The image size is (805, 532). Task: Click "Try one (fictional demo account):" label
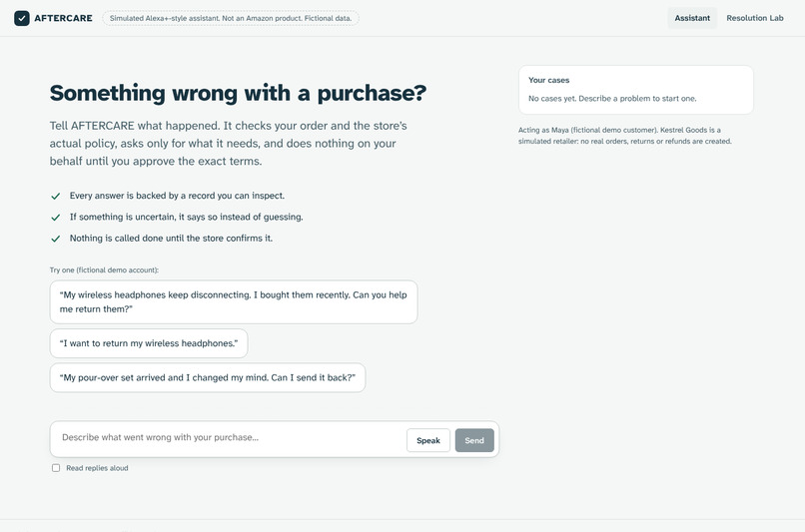(x=104, y=269)
